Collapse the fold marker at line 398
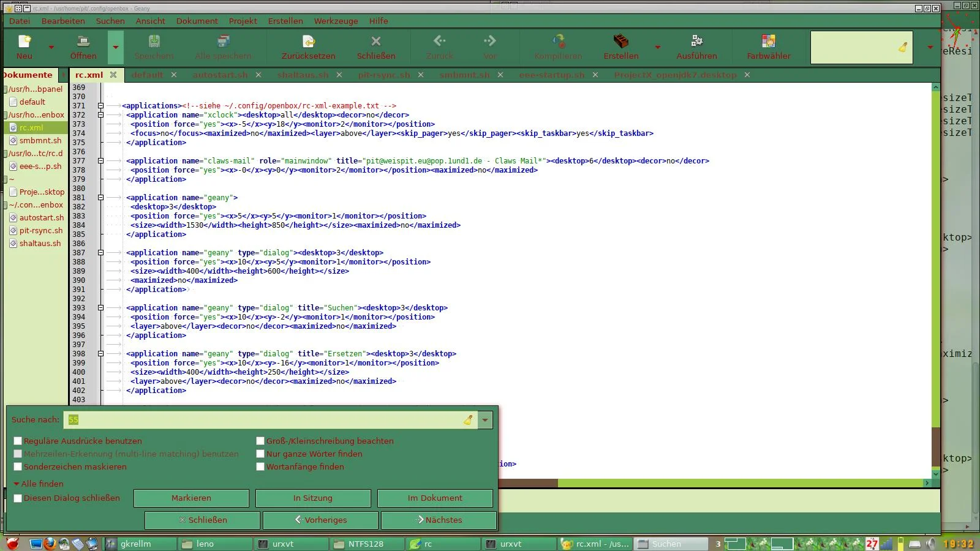Viewport: 980px width, 551px height. click(x=100, y=354)
